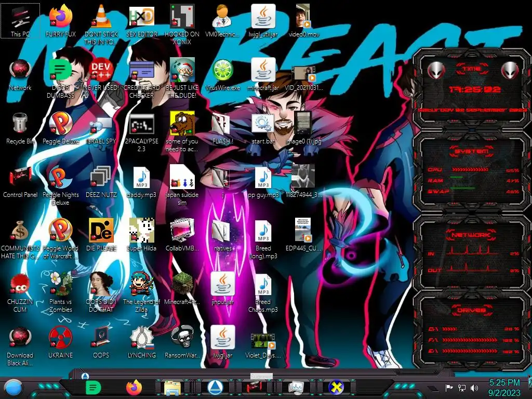Open the network tray icon

click(x=462, y=388)
